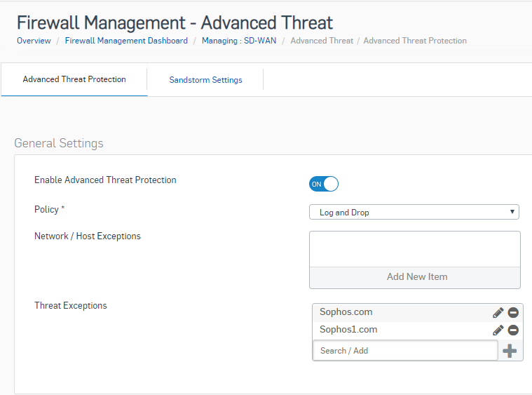
Task: Open Firewall Management Dashboard breadcrumb link
Action: tap(126, 41)
